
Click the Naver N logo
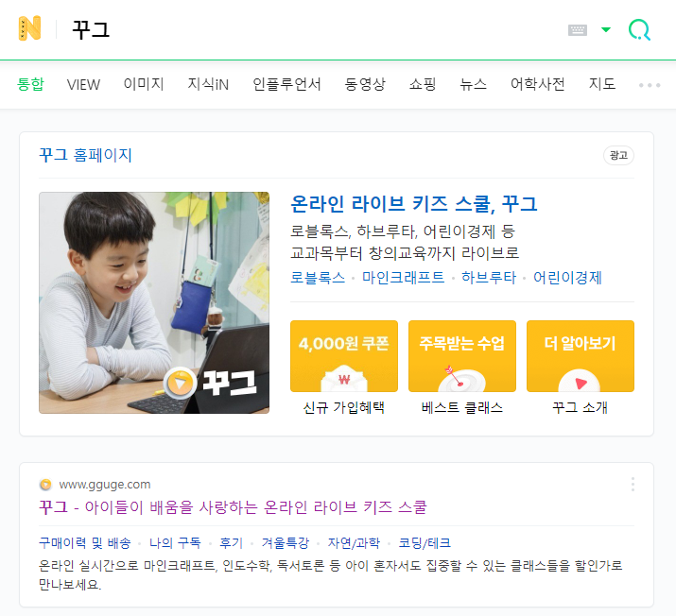click(x=29, y=28)
